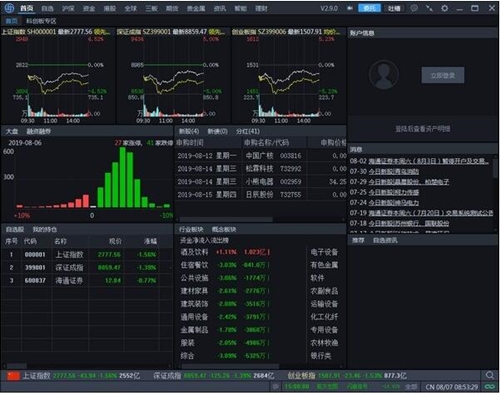Image resolution: width=500 pixels, height=395 pixels.
Task: Click the 住宿餐饮 industry sector row
Action: pos(225,265)
